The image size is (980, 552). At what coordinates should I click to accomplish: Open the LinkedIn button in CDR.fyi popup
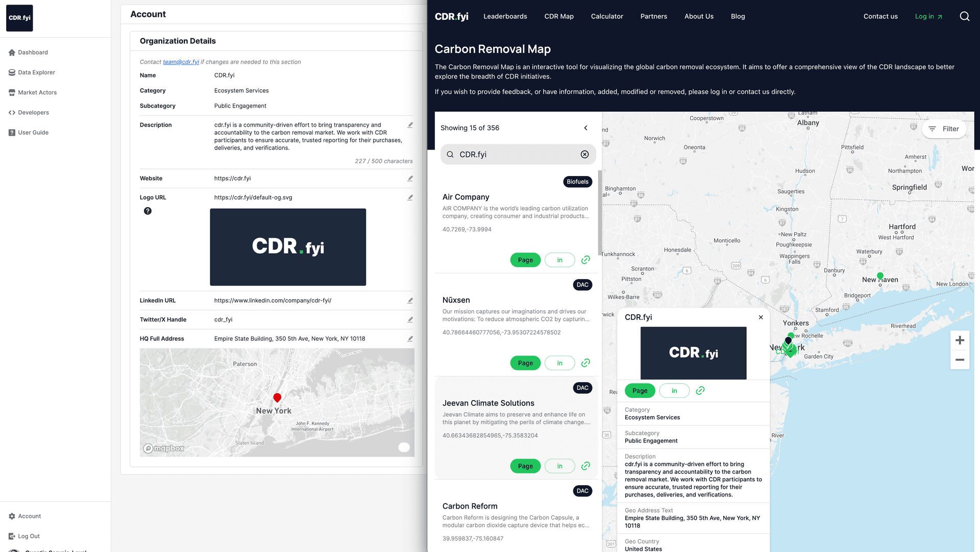pos(674,391)
